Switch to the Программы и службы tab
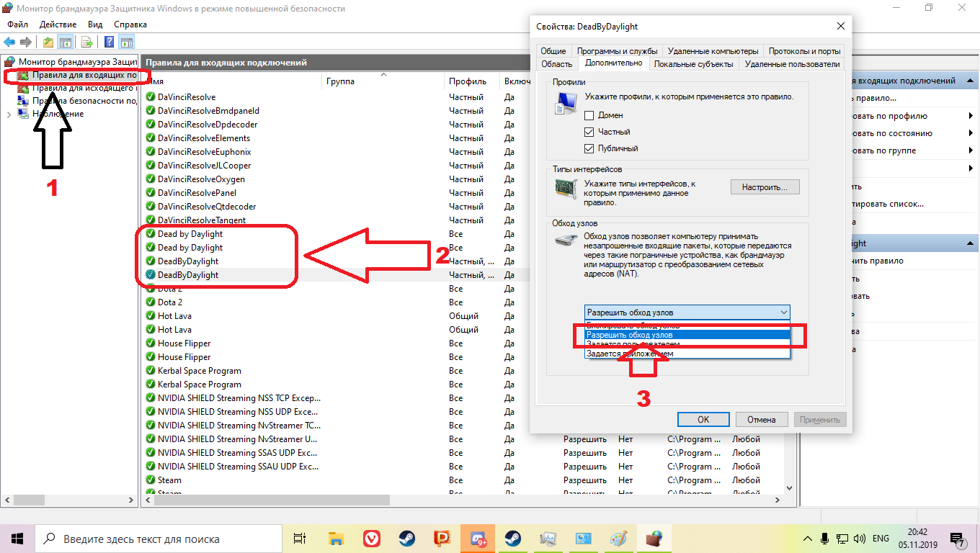 (617, 51)
